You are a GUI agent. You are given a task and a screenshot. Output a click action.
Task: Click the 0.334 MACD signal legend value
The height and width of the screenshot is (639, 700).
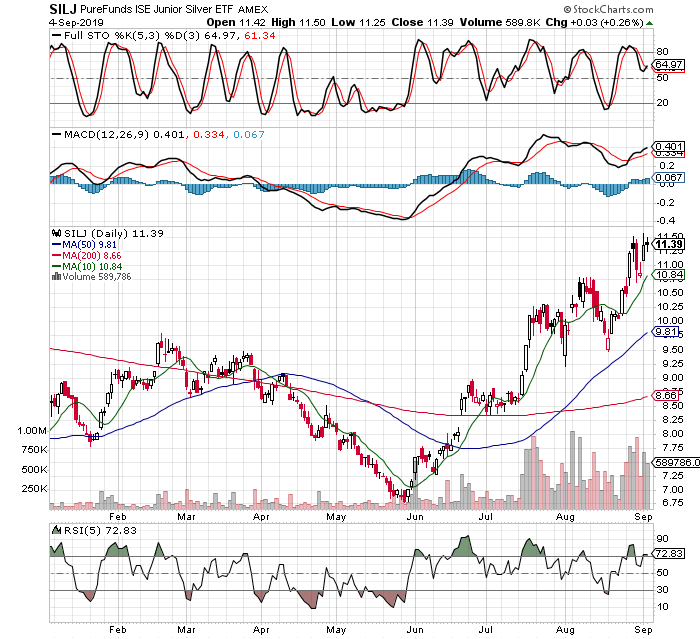click(208, 134)
